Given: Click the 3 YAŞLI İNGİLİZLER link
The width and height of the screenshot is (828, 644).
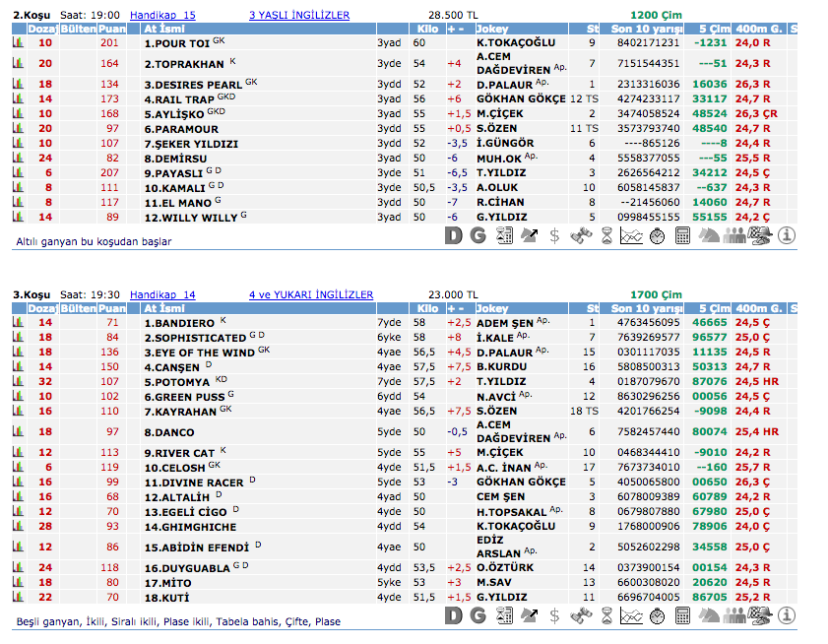Looking at the screenshot, I should 298,16.
